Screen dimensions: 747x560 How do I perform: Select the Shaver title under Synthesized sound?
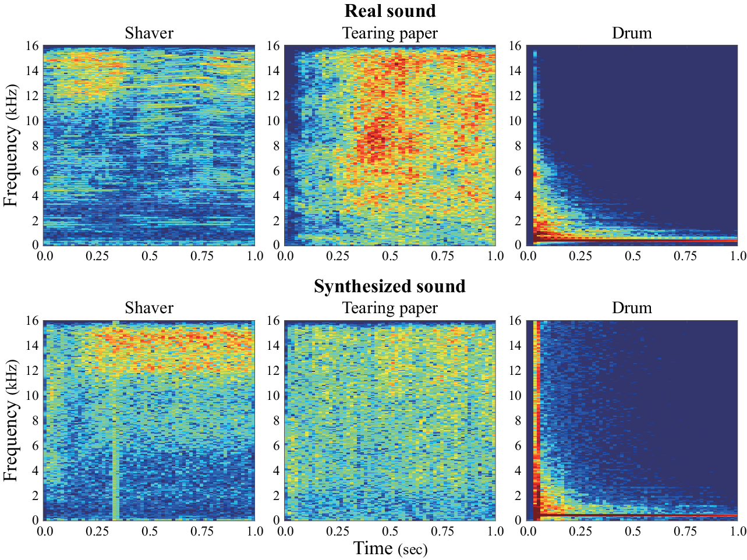click(x=149, y=308)
